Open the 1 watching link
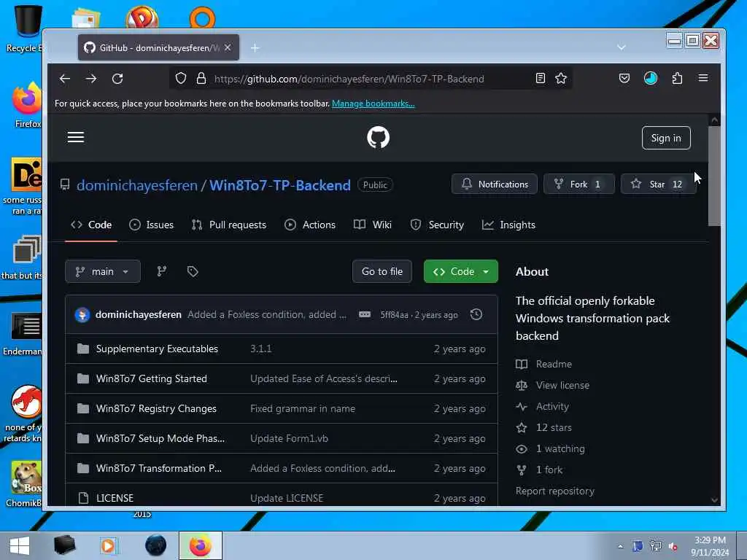 560,448
